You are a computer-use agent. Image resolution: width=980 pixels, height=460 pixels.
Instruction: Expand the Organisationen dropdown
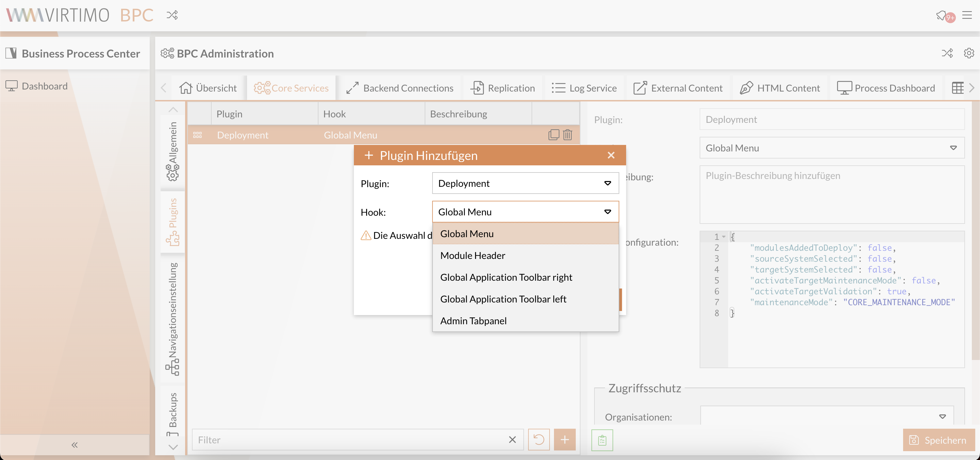click(x=942, y=417)
